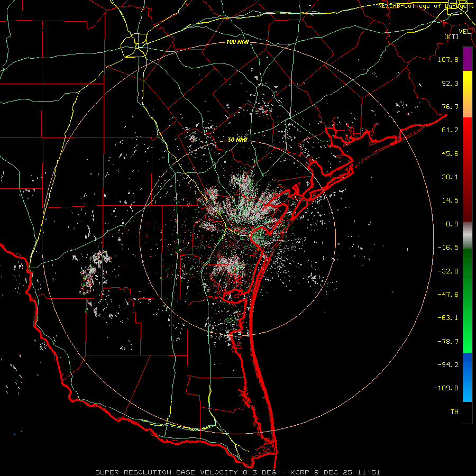Click the -47.6 legend value
Screen dimensions: 476x476
pyautogui.click(x=448, y=295)
